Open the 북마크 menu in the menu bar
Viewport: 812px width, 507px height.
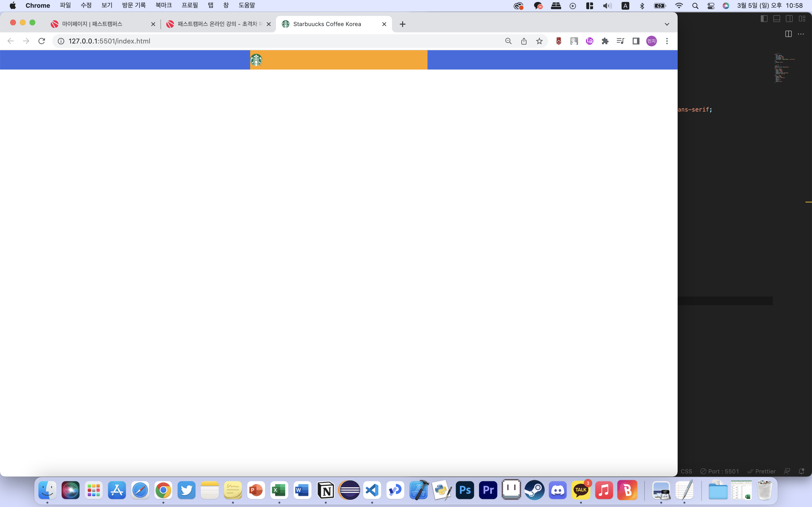click(163, 5)
